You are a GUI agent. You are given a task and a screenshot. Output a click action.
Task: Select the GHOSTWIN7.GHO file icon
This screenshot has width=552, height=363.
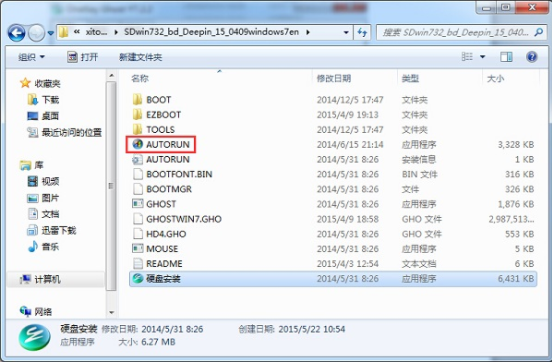coord(138,219)
